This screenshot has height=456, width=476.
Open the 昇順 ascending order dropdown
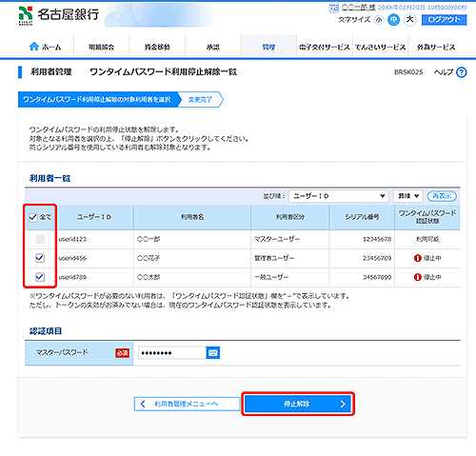(408, 196)
